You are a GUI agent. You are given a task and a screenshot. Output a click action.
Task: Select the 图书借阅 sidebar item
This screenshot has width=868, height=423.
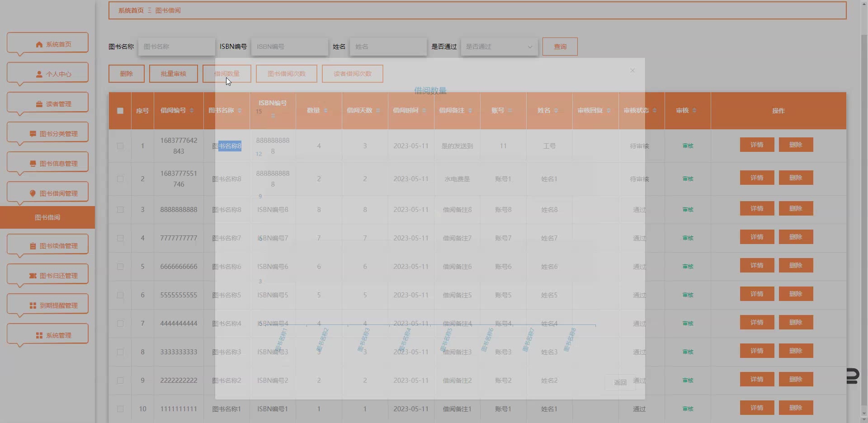click(47, 217)
